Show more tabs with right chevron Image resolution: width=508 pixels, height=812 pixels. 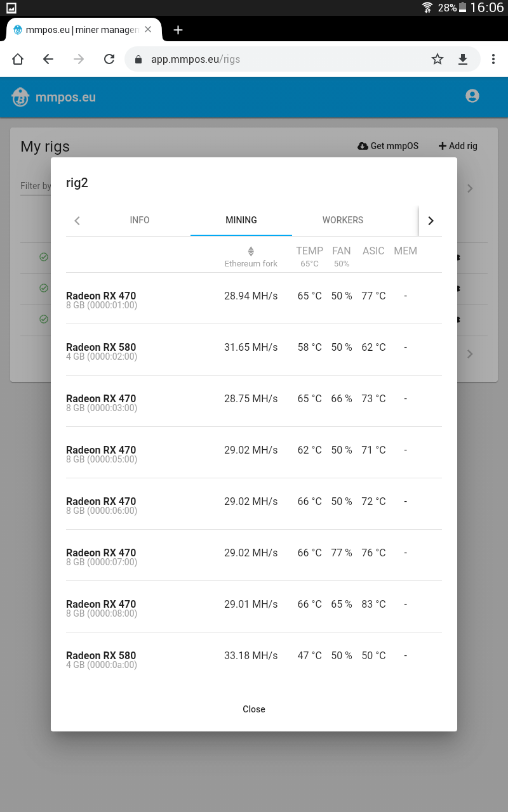coord(431,221)
